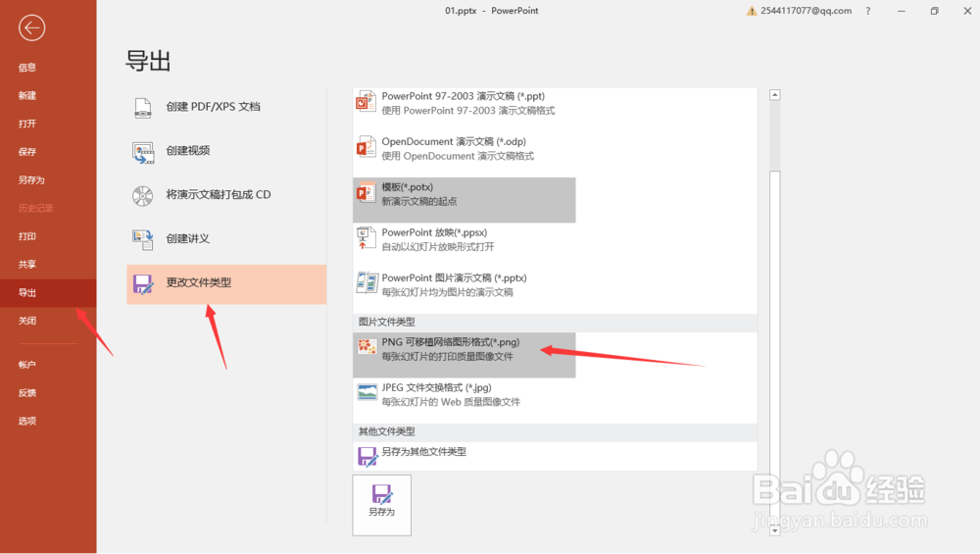Click the scroll up arrow of file type list
This screenshot has width=980, height=554.
tap(774, 95)
